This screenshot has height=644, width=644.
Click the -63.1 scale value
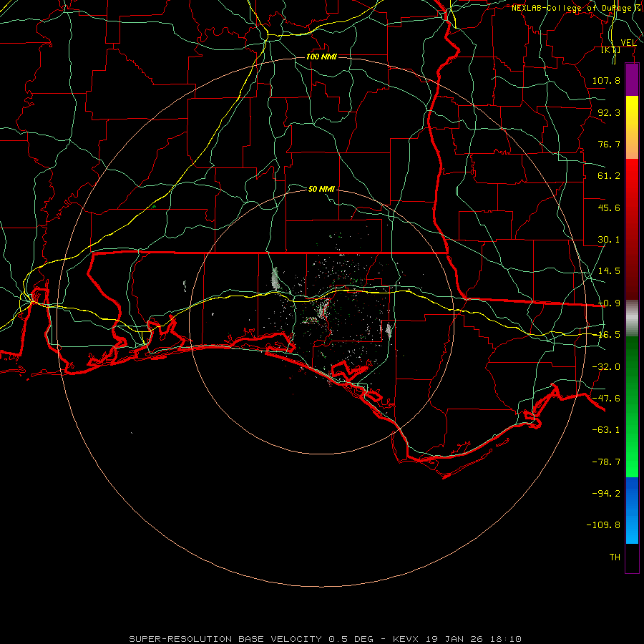point(606,430)
